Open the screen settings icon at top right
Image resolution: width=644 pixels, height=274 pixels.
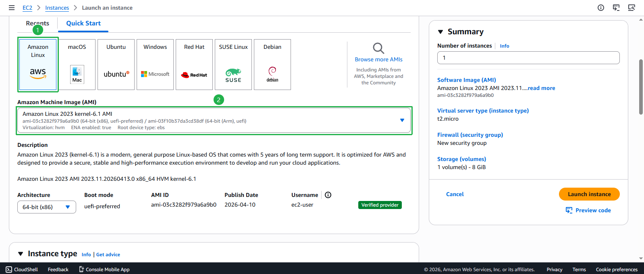click(x=632, y=8)
